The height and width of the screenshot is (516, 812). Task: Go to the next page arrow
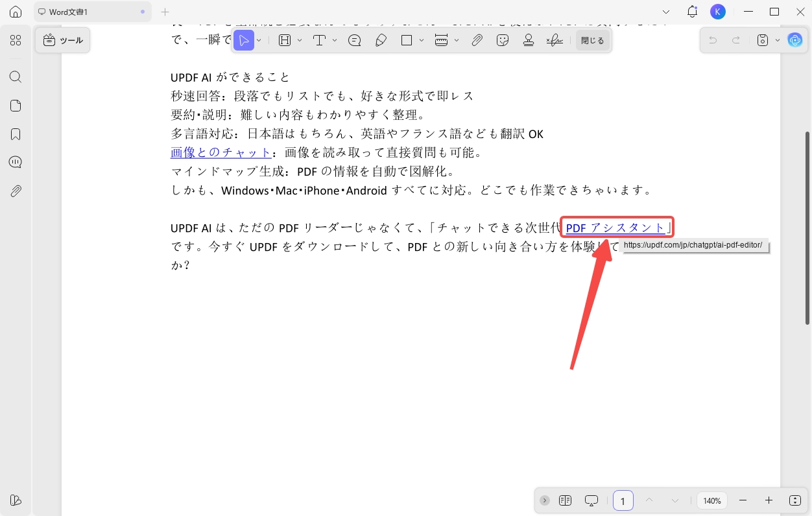click(x=675, y=500)
